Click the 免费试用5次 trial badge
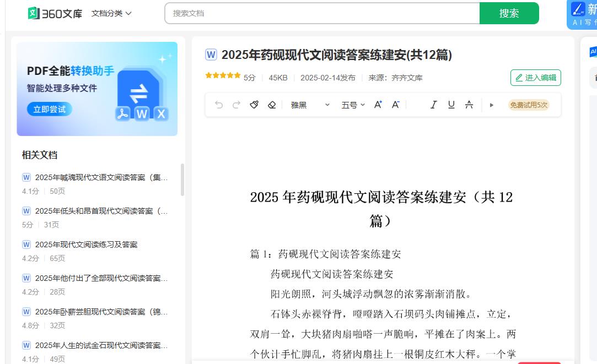The height and width of the screenshot is (364, 597). [529, 105]
